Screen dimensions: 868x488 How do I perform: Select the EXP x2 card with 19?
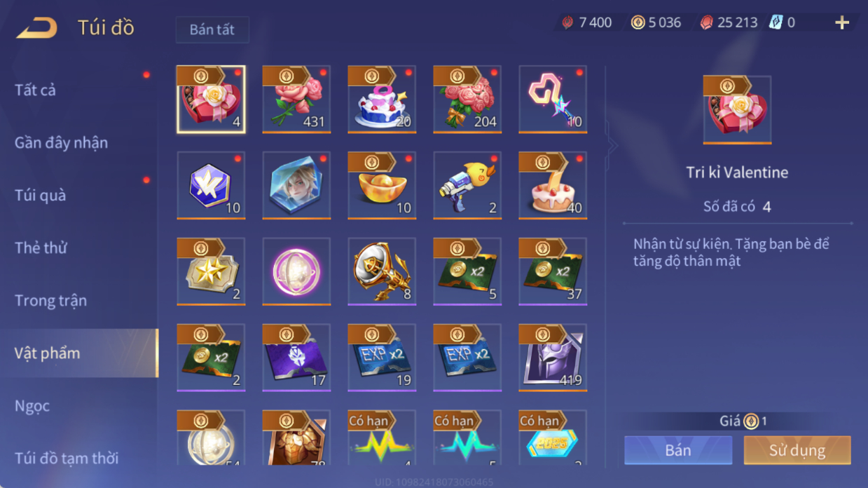tap(382, 358)
